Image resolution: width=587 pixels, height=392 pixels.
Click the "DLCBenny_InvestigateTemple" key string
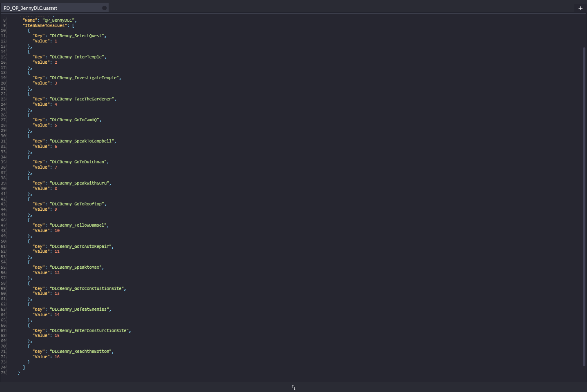coord(84,78)
